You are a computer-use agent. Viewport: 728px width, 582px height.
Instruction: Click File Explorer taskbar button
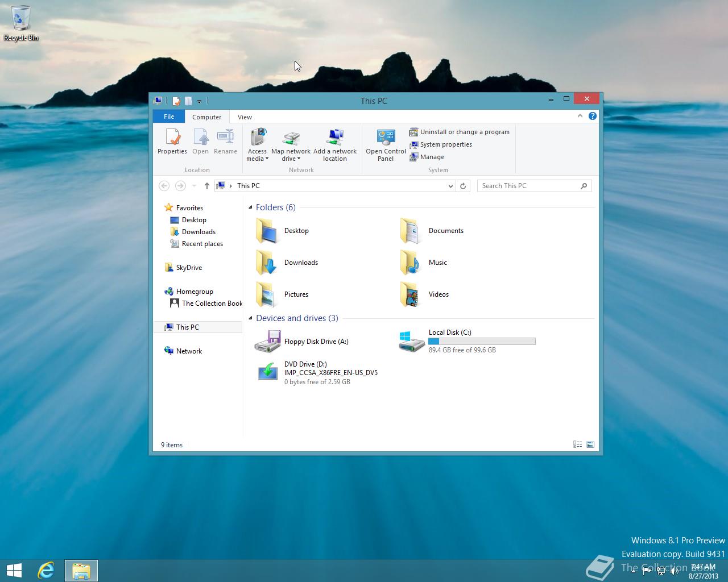(81, 571)
